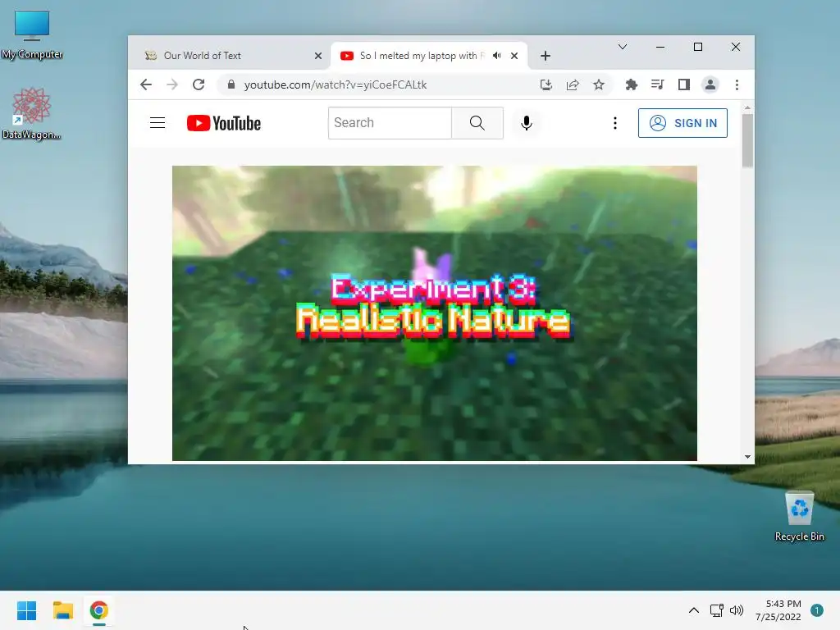Open YouTube settings three-dot menu
840x630 pixels.
[615, 123]
